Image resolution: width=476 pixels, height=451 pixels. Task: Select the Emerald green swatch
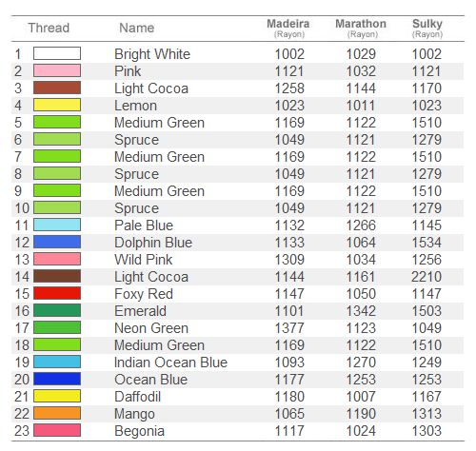coord(57,310)
